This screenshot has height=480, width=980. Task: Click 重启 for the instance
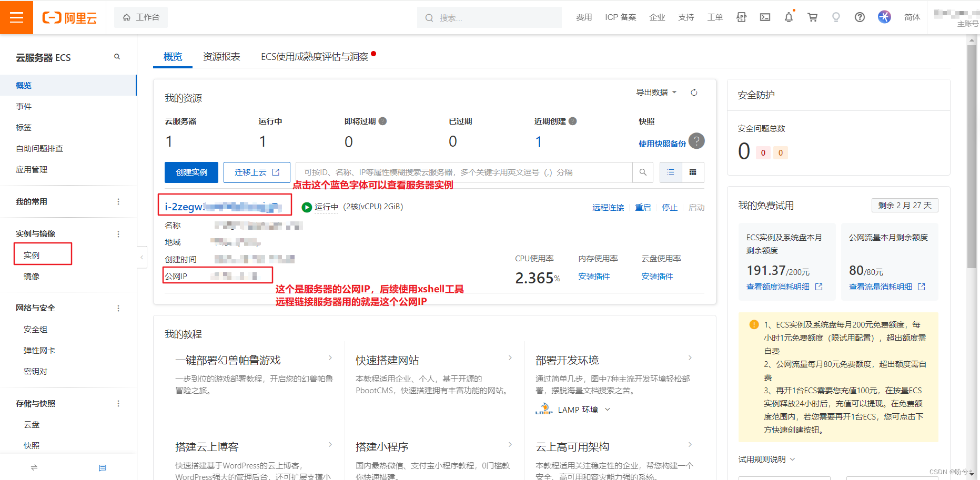[643, 207]
